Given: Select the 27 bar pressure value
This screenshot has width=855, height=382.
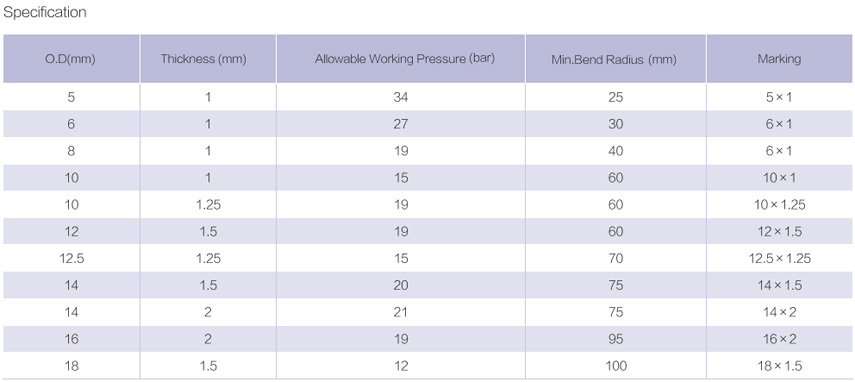Looking at the screenshot, I should [x=401, y=124].
